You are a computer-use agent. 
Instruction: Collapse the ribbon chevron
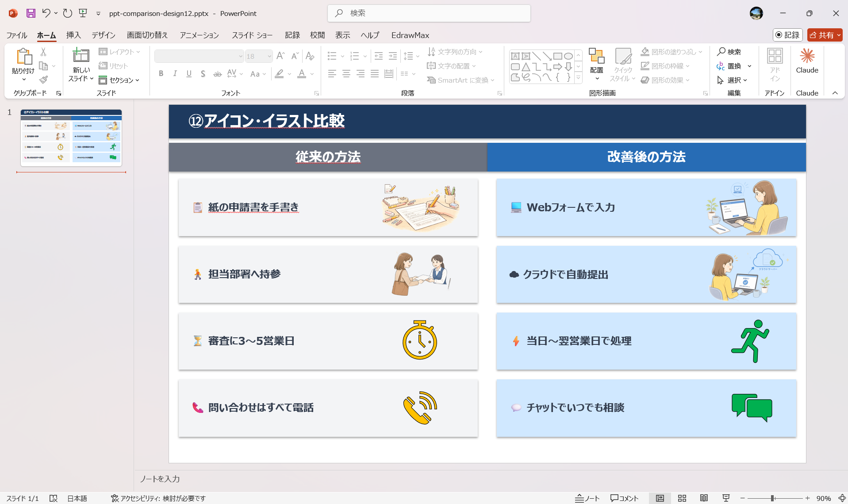(x=835, y=93)
